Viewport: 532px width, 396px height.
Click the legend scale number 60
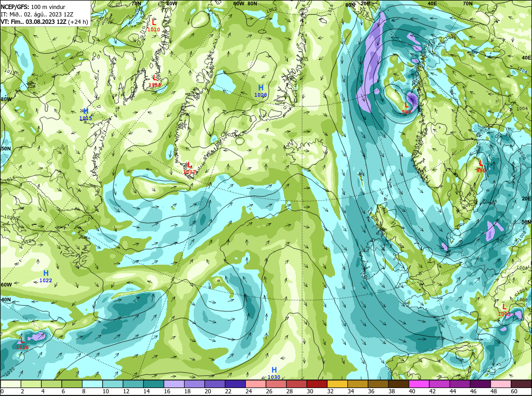click(x=514, y=391)
